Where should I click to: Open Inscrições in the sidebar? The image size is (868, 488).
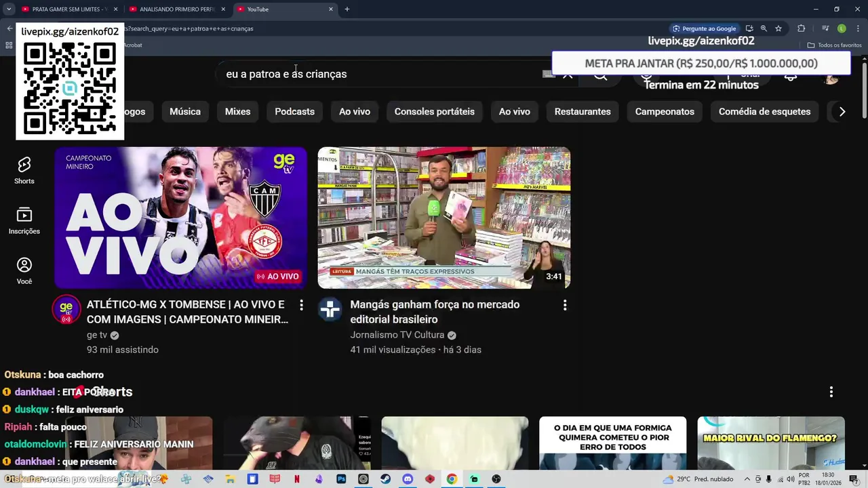[24, 221]
